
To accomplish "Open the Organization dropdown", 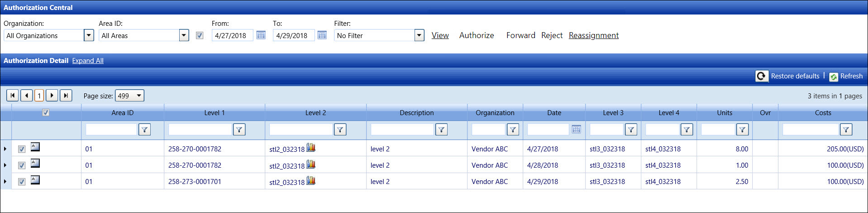I will [x=89, y=35].
